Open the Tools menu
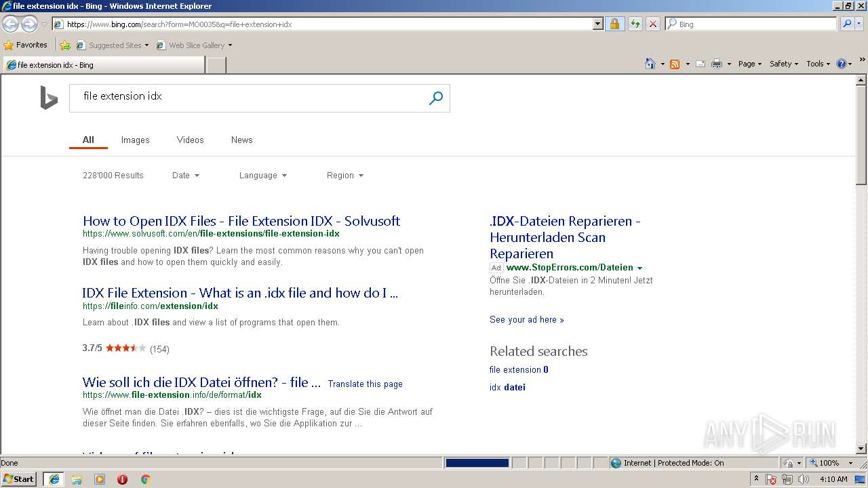The image size is (868, 488). [818, 64]
